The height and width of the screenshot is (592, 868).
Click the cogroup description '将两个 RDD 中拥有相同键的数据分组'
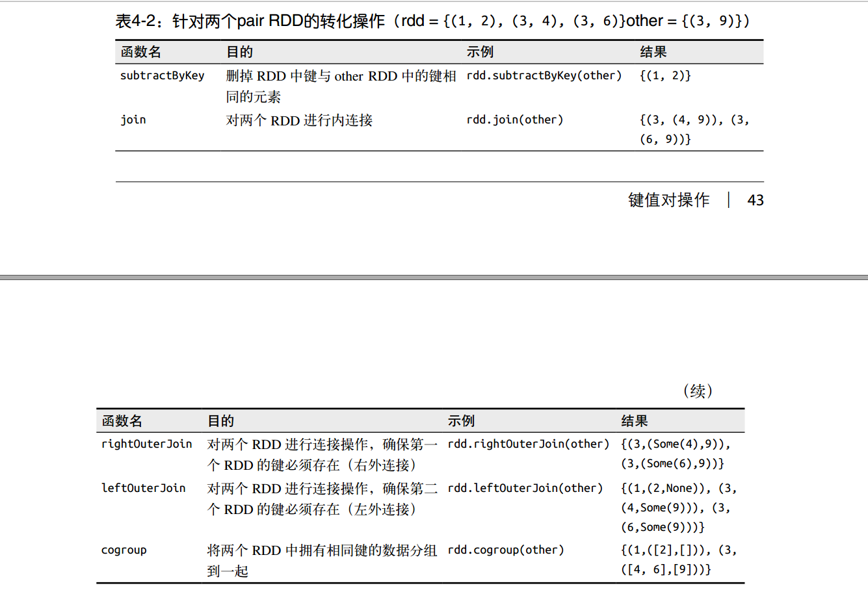[322, 550]
